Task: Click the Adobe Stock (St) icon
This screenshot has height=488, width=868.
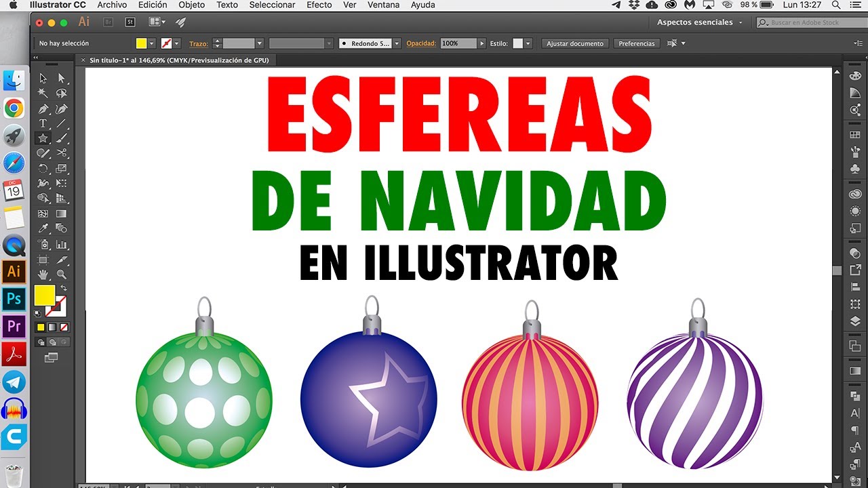Action: pyautogui.click(x=131, y=22)
